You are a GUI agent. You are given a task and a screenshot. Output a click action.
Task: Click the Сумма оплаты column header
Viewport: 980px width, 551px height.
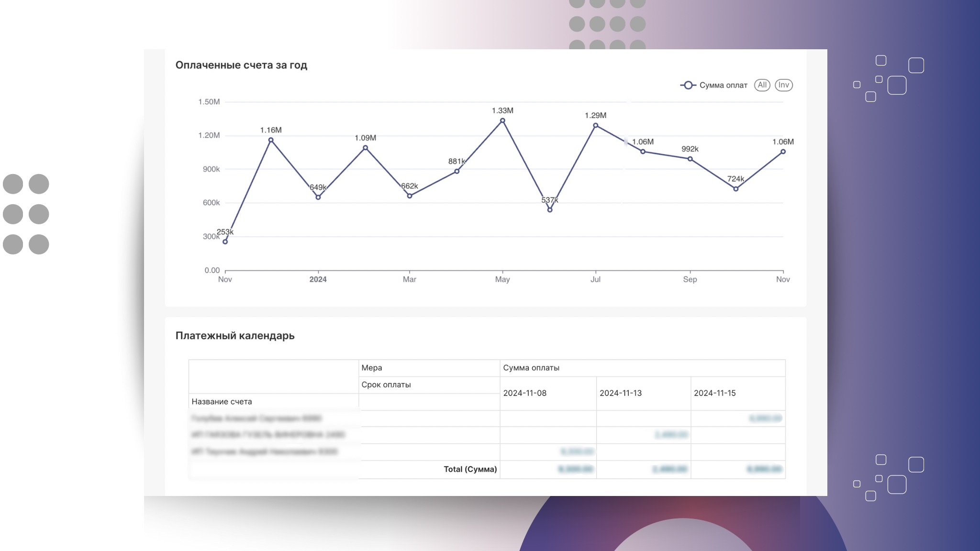pyautogui.click(x=531, y=368)
